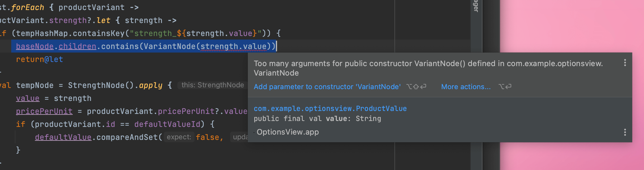Click the OptionsView.app module label

tap(287, 132)
